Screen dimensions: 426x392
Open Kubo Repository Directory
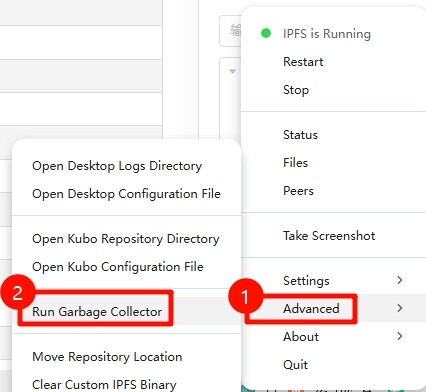126,239
